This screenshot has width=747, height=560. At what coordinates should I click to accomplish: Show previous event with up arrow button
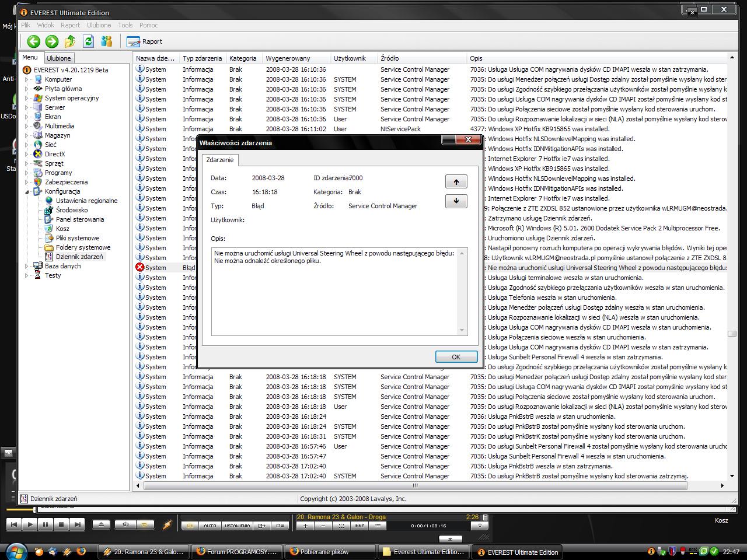tap(456, 181)
